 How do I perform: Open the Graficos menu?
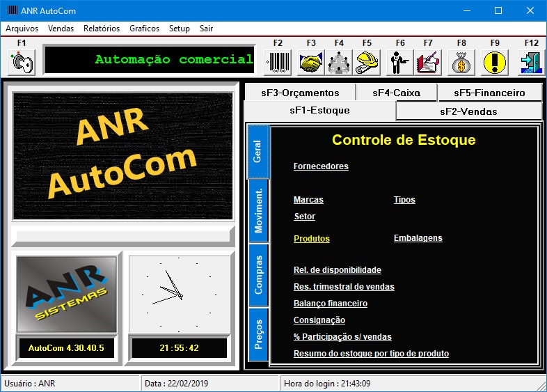pos(145,29)
